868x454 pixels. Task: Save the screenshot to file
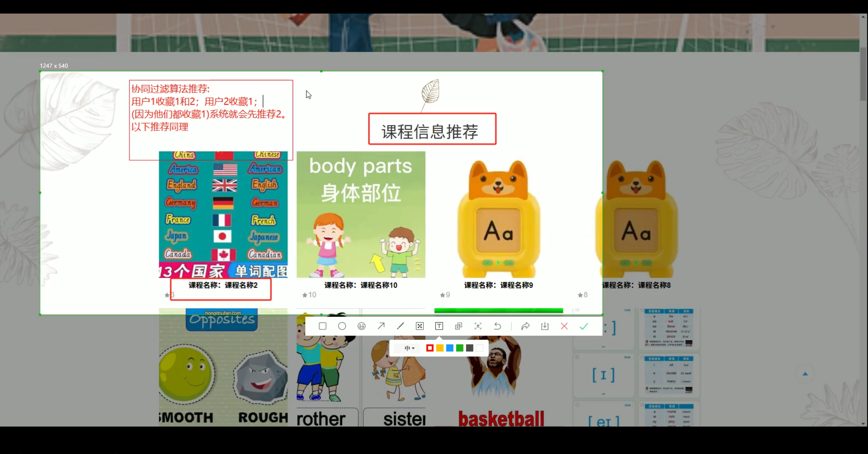click(545, 326)
